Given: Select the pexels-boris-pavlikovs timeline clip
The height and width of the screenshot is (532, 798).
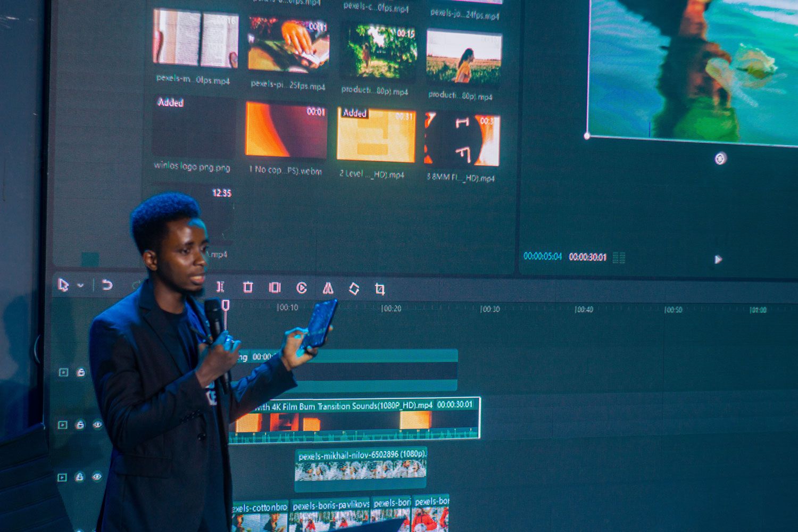Looking at the screenshot, I should 330,514.
